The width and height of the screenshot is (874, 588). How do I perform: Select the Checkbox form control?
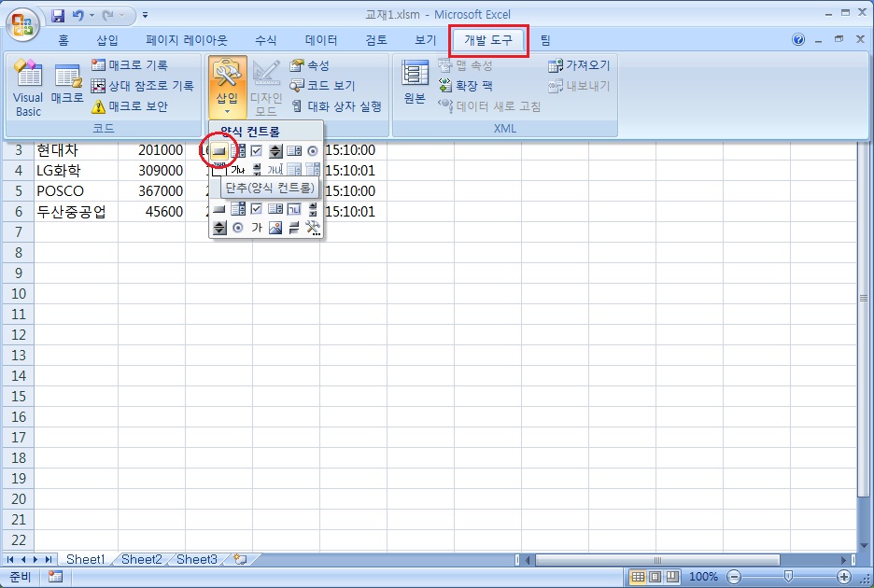click(x=257, y=150)
